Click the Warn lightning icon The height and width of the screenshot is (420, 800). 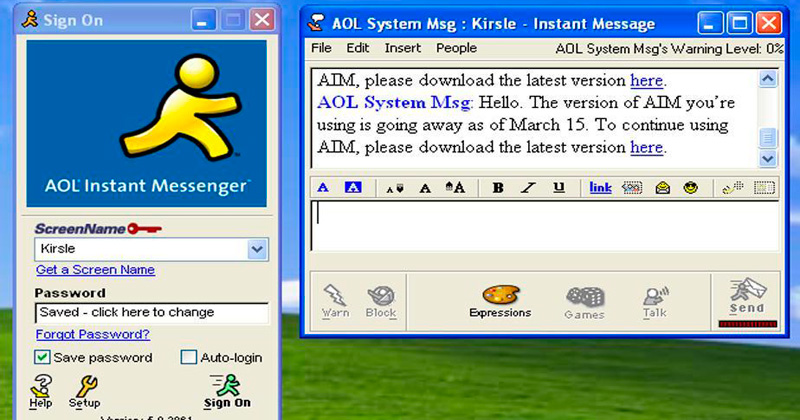click(335, 295)
